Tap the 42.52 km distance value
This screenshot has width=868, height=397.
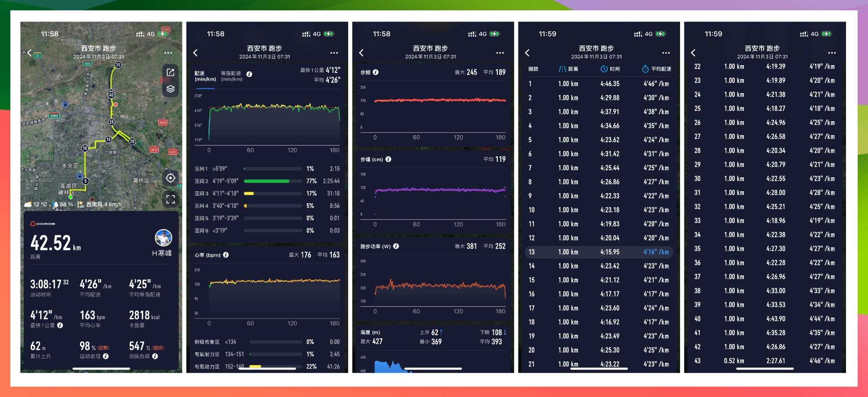(56, 243)
